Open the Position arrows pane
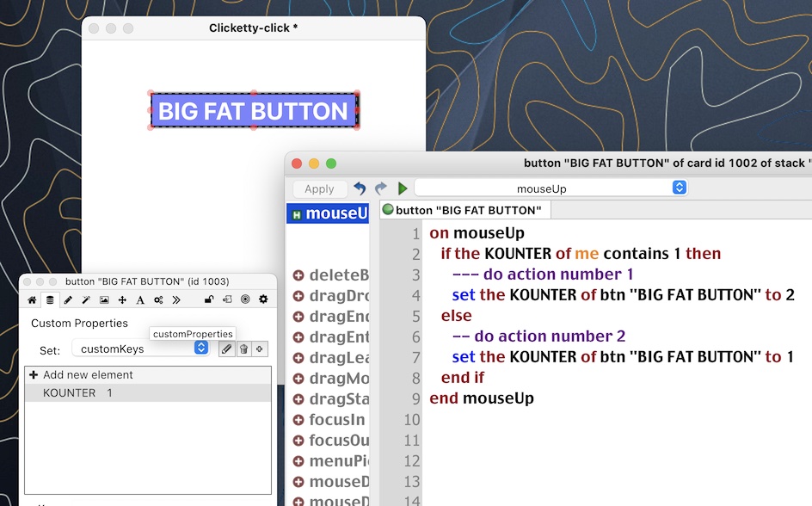 pos(122,299)
